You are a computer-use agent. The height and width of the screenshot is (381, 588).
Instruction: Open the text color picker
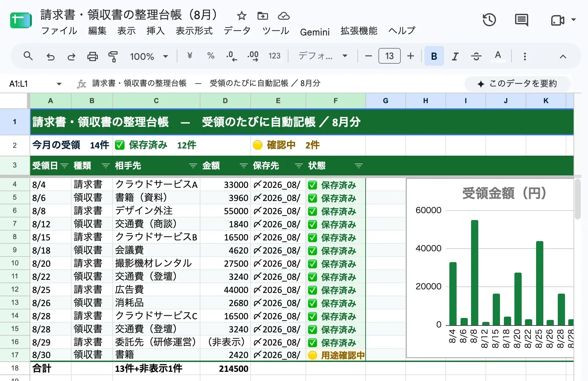(x=498, y=56)
